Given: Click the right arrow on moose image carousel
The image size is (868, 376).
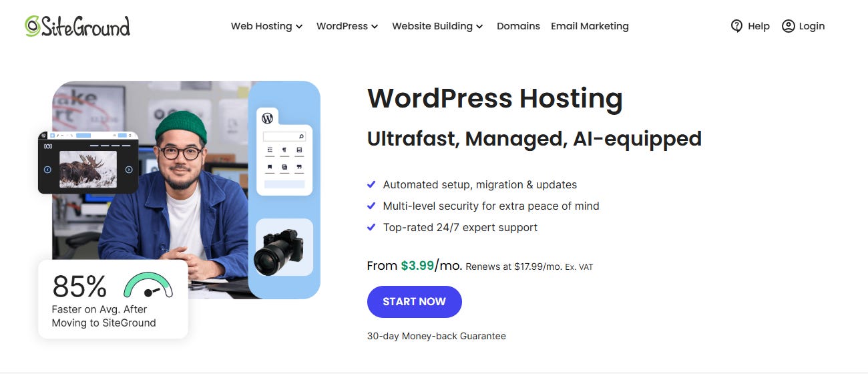Looking at the screenshot, I should click(129, 170).
